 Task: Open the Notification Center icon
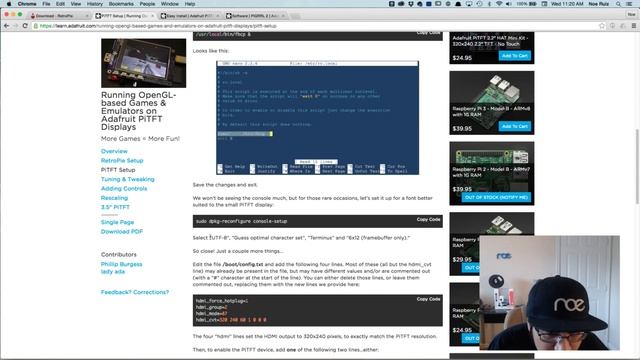(630, 4)
